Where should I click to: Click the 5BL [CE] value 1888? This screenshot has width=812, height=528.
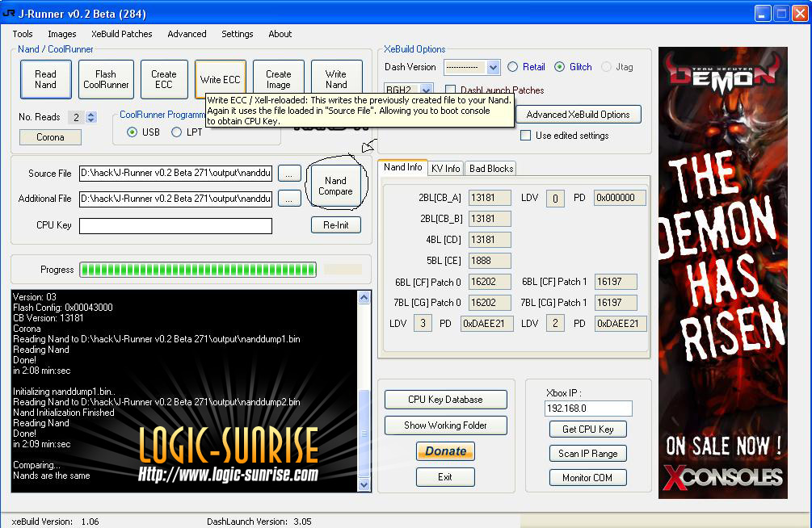tap(490, 261)
